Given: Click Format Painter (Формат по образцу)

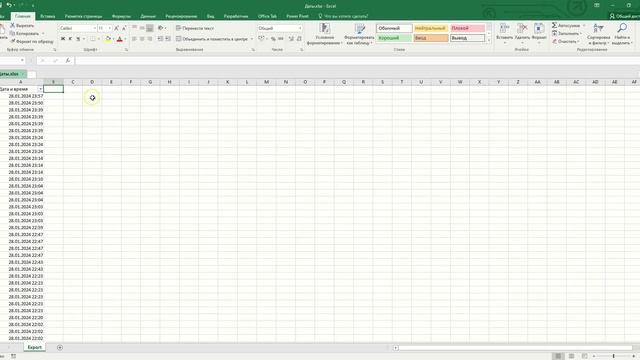Looking at the screenshot, I should point(32,41).
